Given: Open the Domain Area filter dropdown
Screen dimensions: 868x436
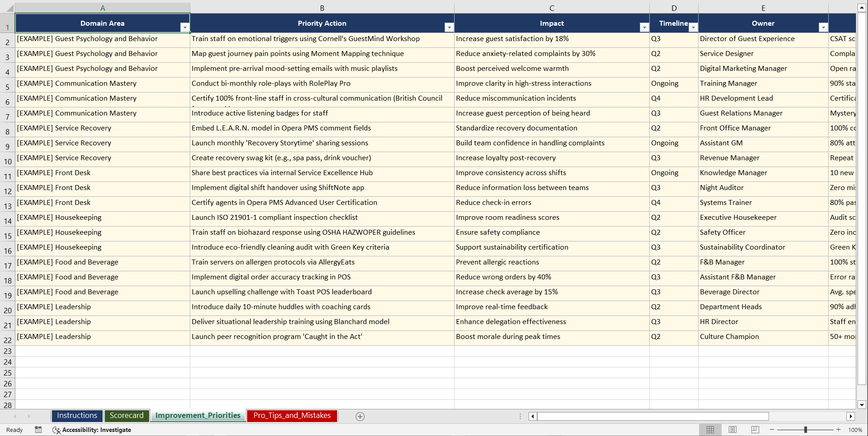Looking at the screenshot, I should (185, 27).
